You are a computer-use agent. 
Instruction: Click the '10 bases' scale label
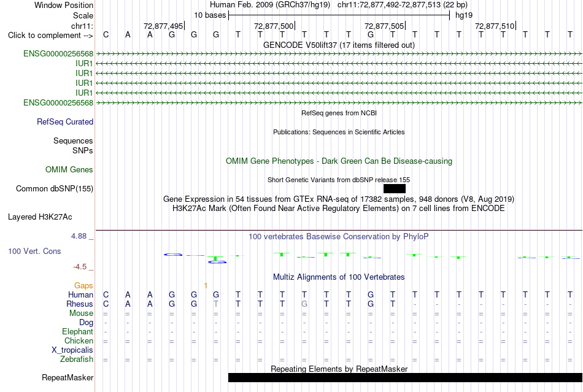(210, 15)
